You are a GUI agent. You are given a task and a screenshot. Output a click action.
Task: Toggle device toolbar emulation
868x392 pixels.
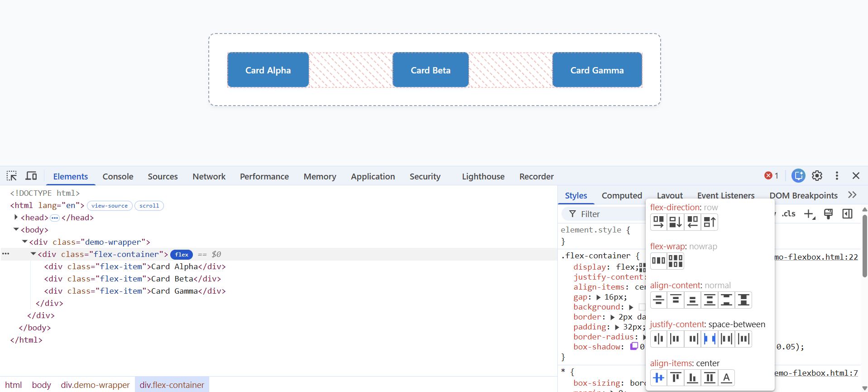click(x=31, y=176)
